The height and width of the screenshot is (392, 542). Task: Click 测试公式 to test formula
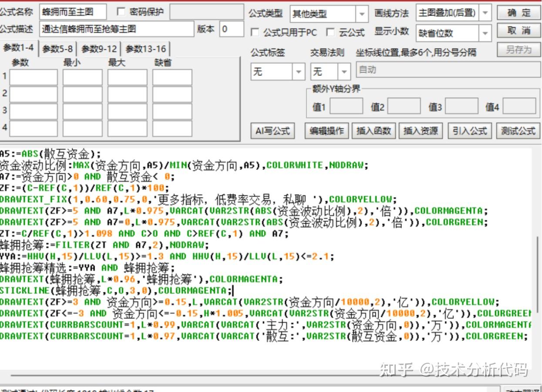[518, 131]
